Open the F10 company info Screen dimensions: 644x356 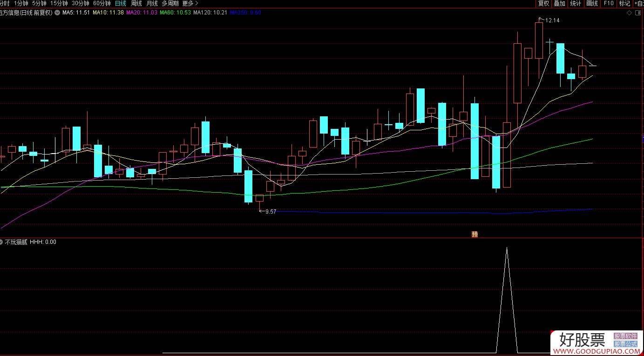click(608, 3)
